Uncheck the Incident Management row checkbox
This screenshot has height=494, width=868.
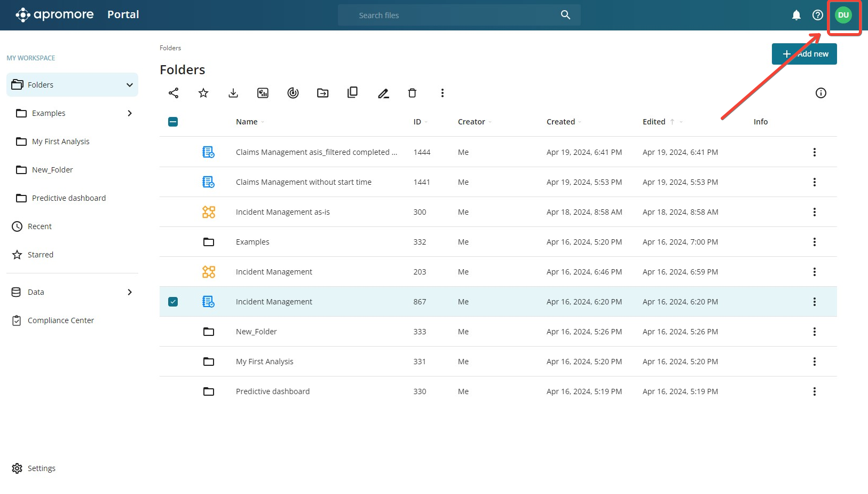point(173,302)
